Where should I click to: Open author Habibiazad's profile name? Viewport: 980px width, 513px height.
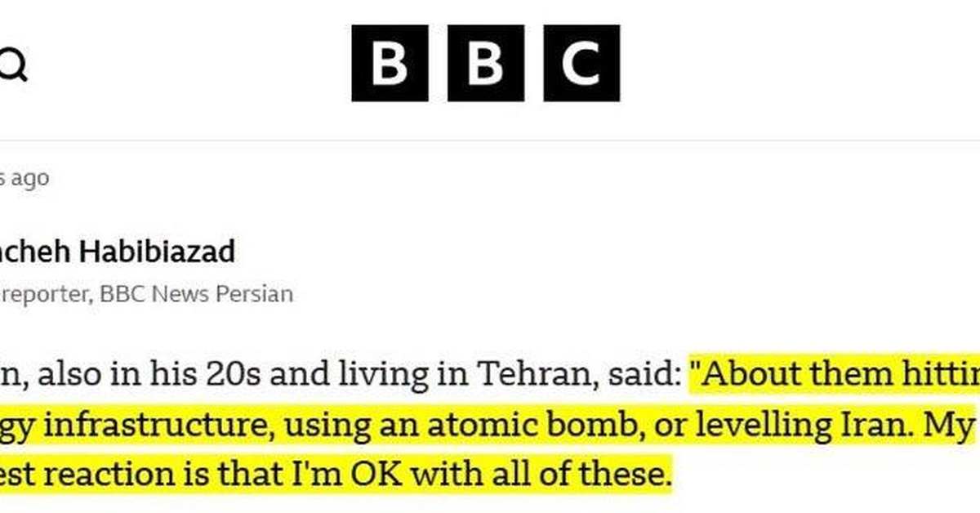click(x=117, y=252)
